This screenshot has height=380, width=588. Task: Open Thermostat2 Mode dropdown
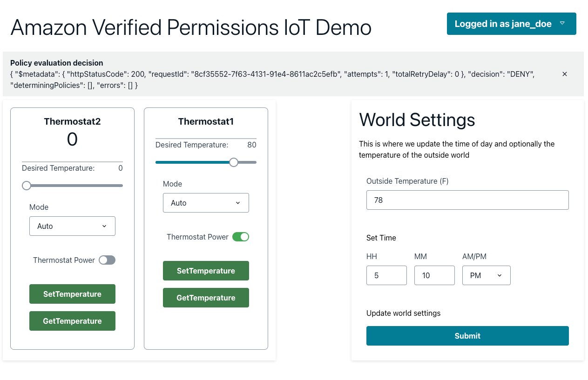[x=72, y=226]
